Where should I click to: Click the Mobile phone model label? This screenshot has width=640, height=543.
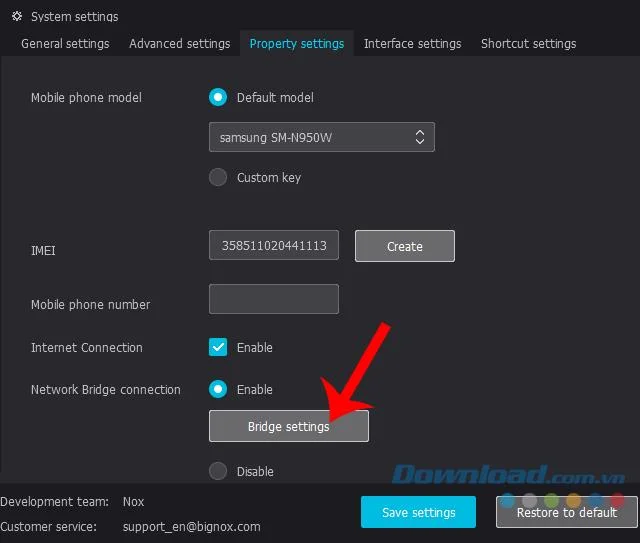[x=86, y=98]
